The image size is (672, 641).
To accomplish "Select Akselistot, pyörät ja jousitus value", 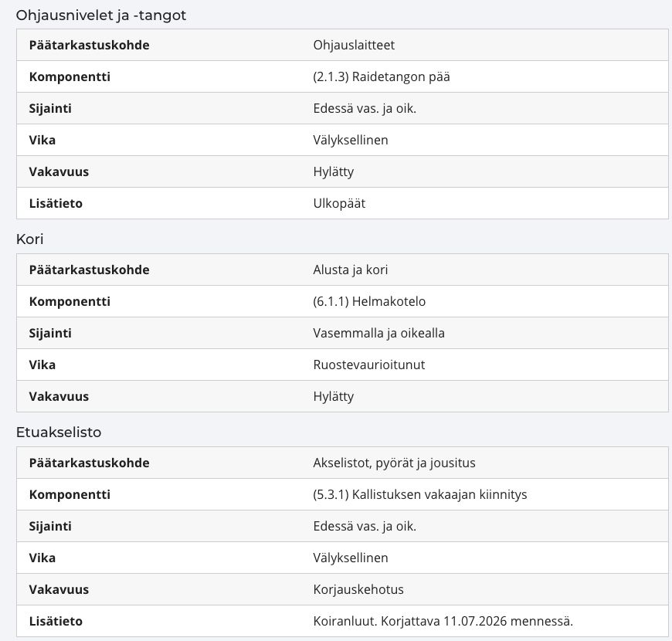I will pos(394,463).
